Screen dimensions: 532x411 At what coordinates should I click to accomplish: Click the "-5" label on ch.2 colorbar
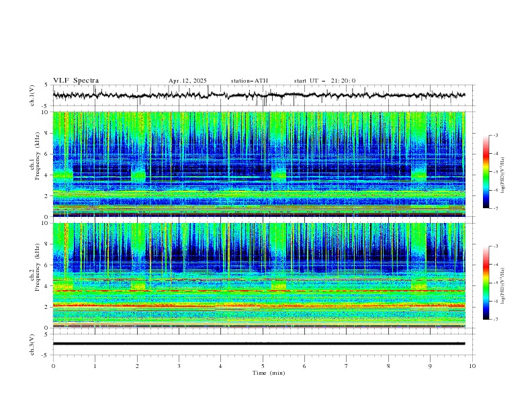click(496, 283)
